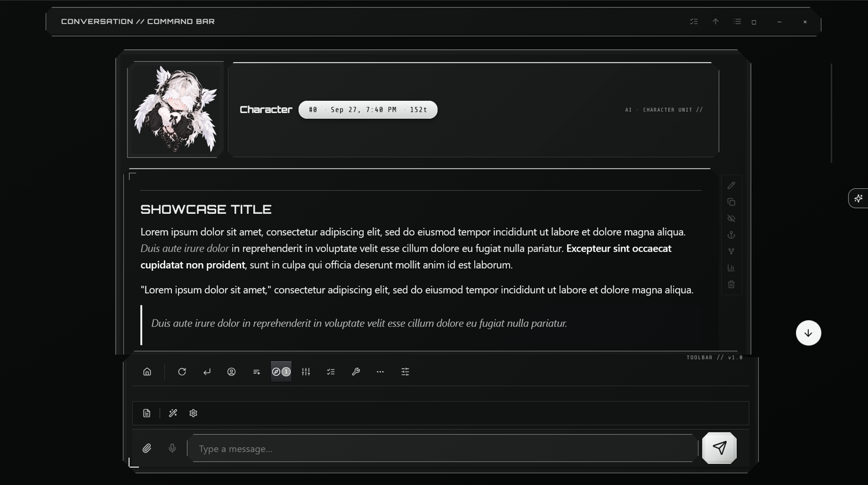The image size is (868, 485).
Task: Toggle the microphone voice input
Action: pyautogui.click(x=172, y=448)
